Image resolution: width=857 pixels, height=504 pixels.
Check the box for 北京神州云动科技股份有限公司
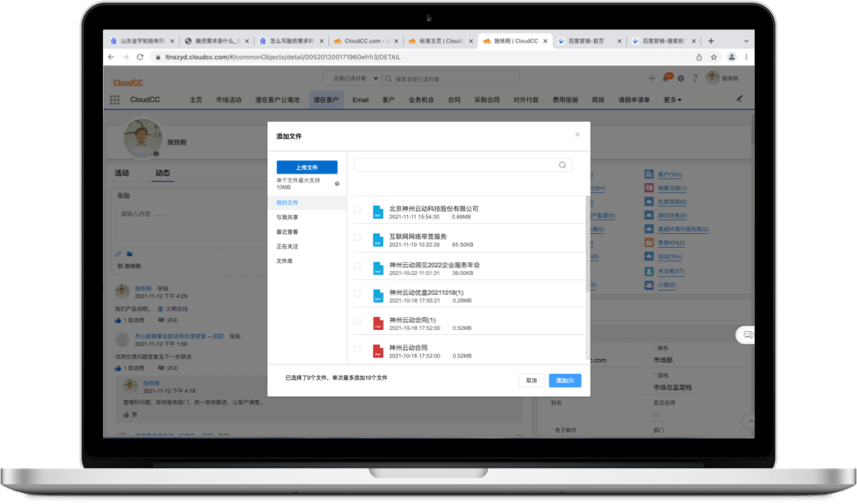tap(357, 210)
